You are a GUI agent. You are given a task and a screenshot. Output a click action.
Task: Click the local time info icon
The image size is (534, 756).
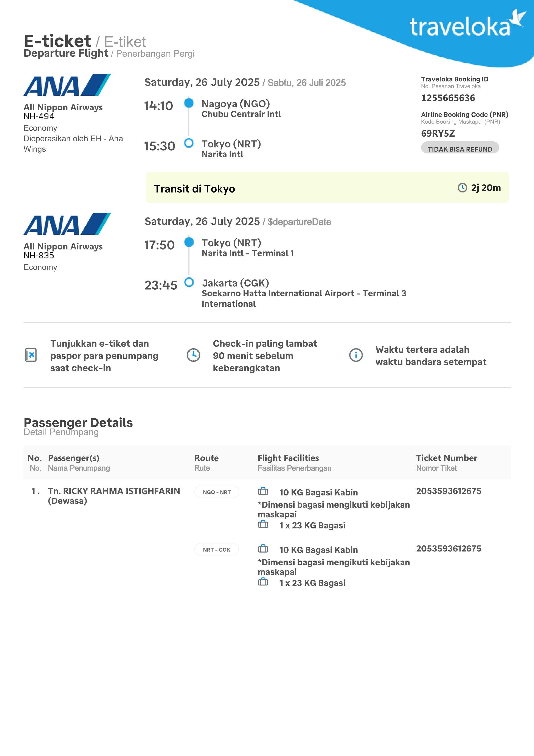(356, 355)
